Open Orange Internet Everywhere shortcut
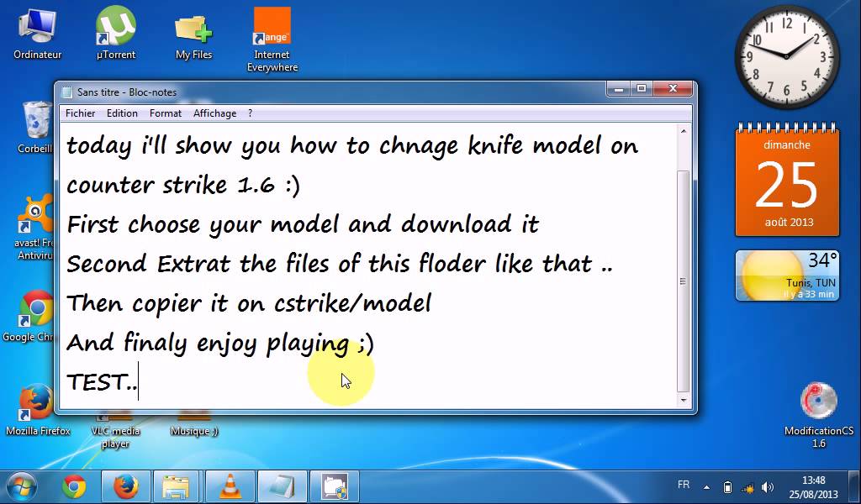This screenshot has width=861, height=504. click(x=272, y=39)
